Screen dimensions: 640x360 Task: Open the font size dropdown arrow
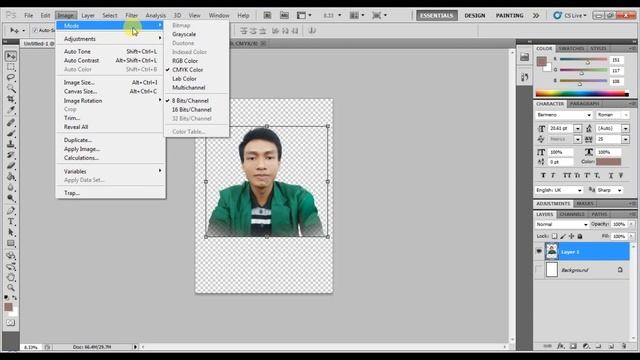[x=578, y=129]
